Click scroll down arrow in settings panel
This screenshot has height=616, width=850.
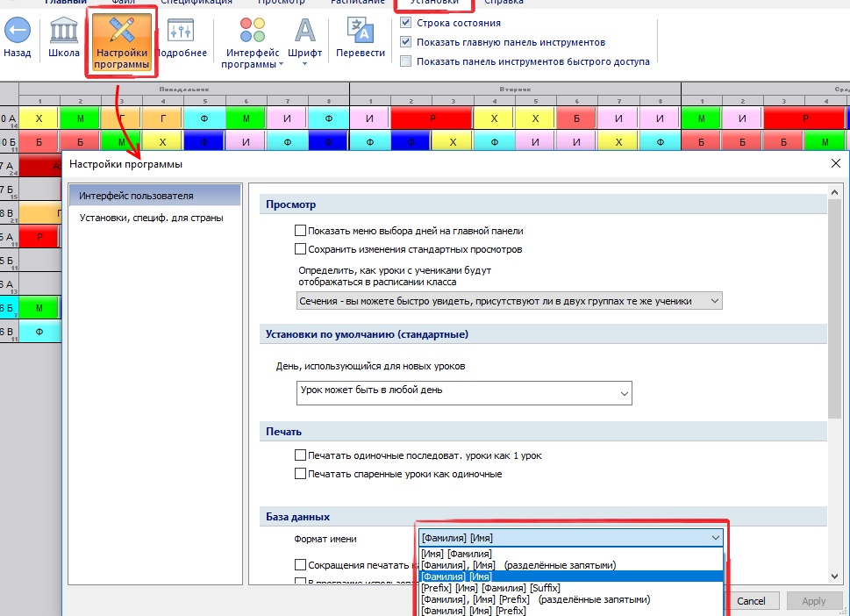tap(834, 576)
